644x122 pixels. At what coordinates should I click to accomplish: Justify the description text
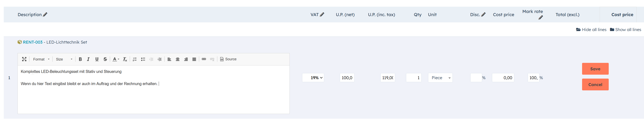point(194,59)
